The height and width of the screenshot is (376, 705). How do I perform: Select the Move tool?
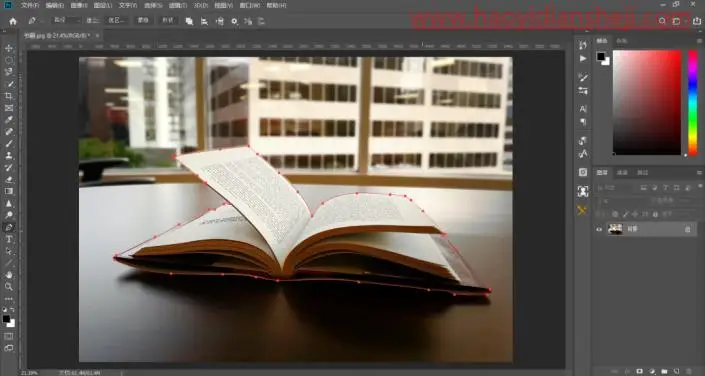click(x=9, y=48)
